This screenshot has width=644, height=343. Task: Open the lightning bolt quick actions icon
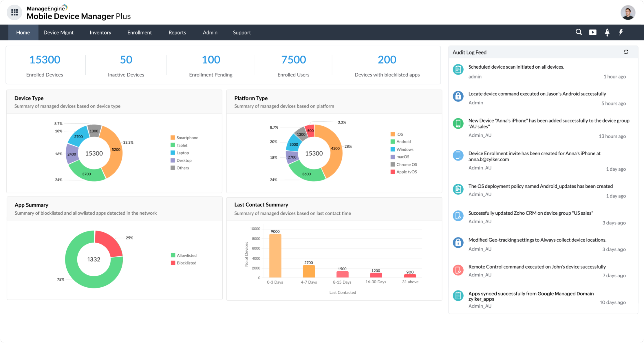[x=621, y=32]
